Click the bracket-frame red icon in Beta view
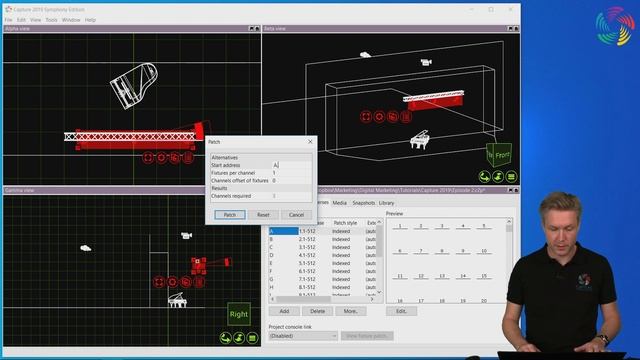 point(366,117)
